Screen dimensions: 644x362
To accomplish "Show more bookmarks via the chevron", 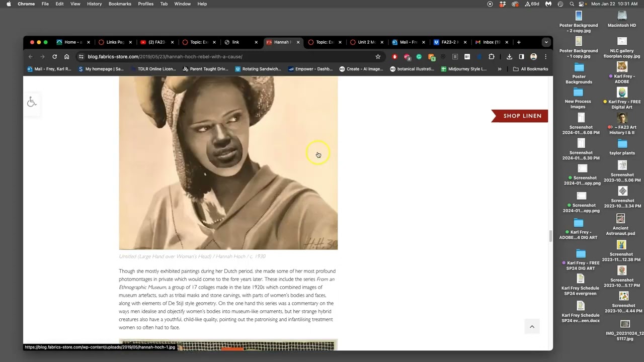I will tap(500, 69).
